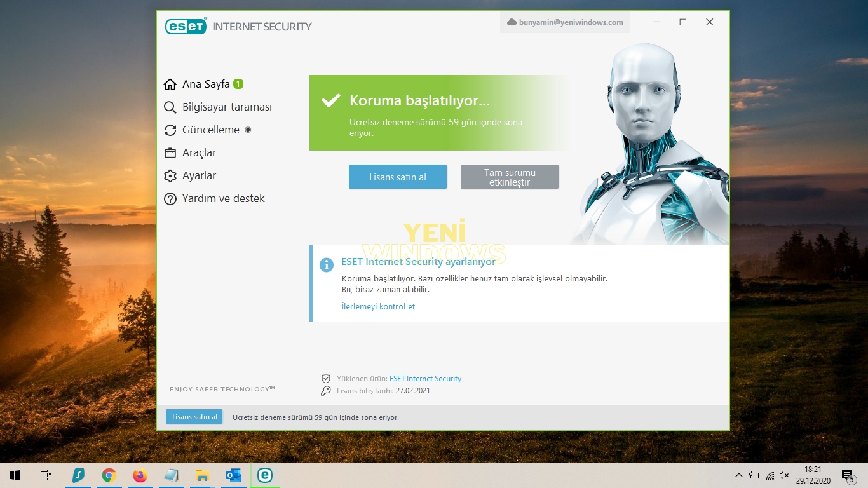Image resolution: width=868 pixels, height=488 pixels.
Task: Go to Güncelleme update section
Action: pyautogui.click(x=211, y=130)
